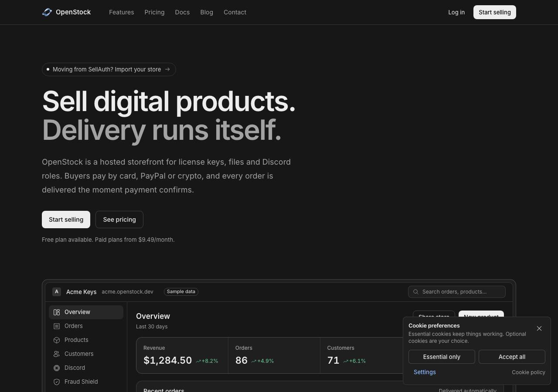Open the Cookie policy link

pyautogui.click(x=528, y=372)
